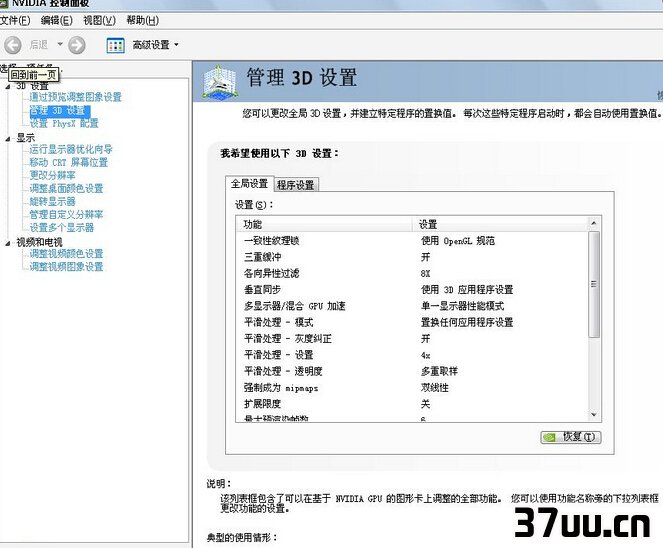Screen dimensions: 663x548
Task: Select the 各向异性过滤 row
Action: [412, 274]
